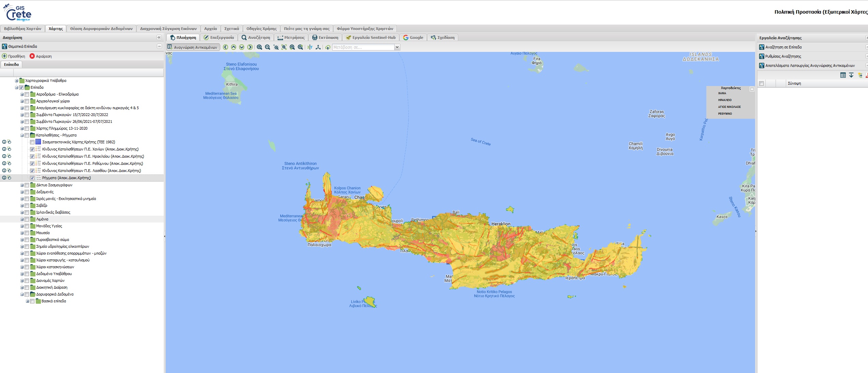Click the add-with-star icon in results toolbar
This screenshot has width=868, height=373.
[x=860, y=75]
